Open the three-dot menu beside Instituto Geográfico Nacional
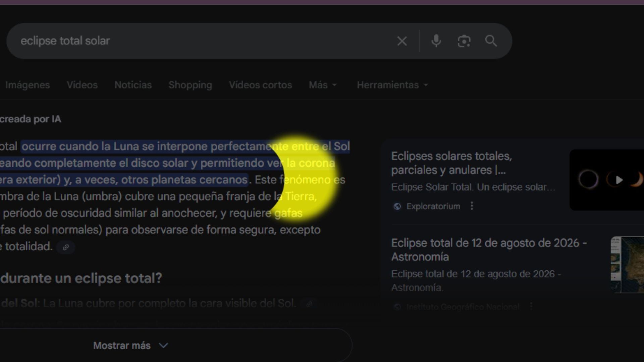This screenshot has width=644, height=362. point(531,306)
